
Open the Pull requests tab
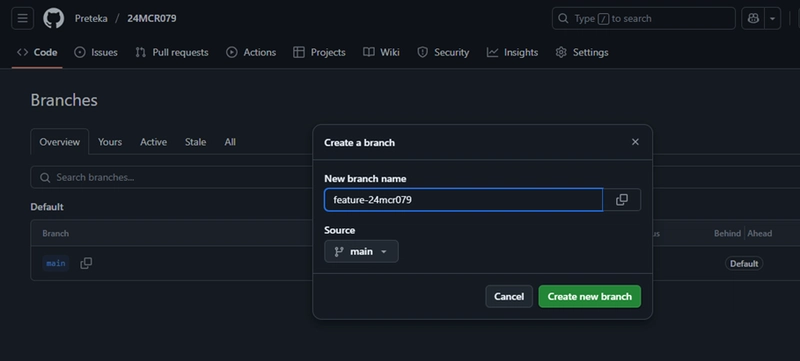pyautogui.click(x=172, y=52)
